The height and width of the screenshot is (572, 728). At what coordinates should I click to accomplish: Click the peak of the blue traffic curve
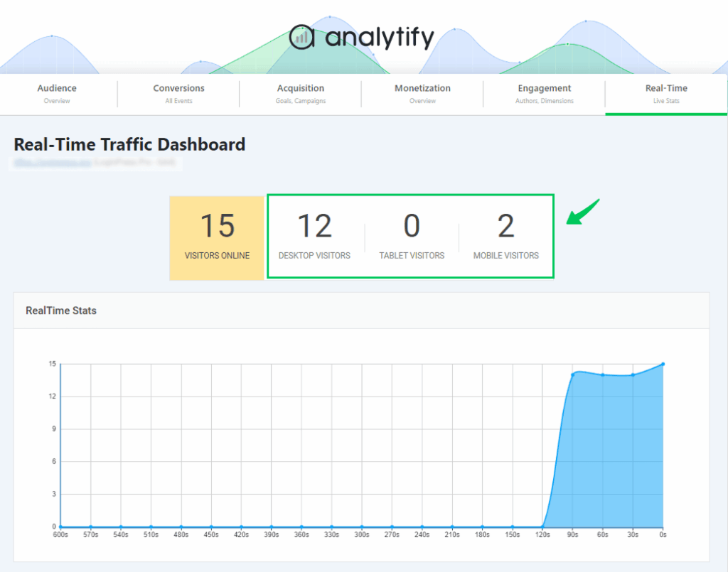(661, 363)
